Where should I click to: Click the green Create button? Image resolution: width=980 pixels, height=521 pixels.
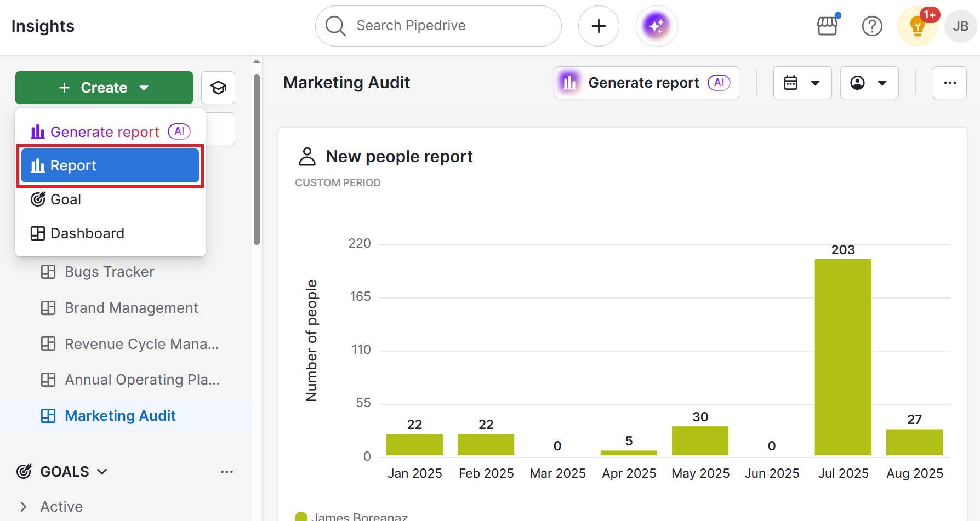pyautogui.click(x=104, y=87)
